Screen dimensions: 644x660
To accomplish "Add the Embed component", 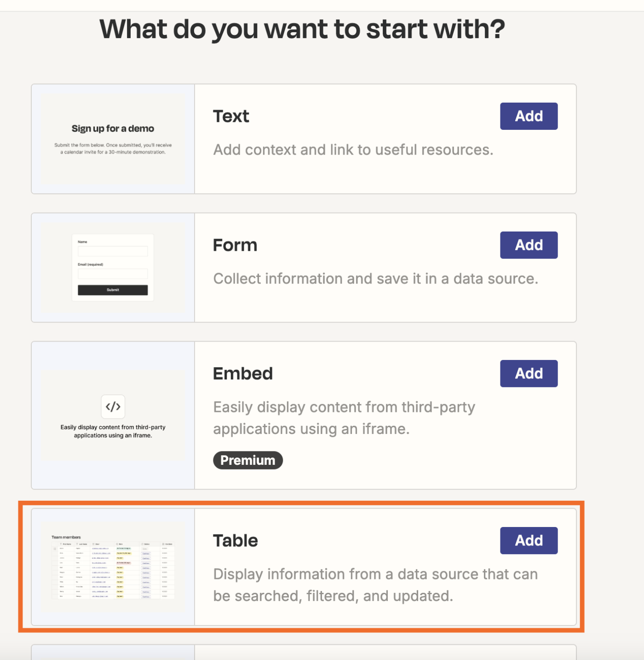I will click(529, 373).
